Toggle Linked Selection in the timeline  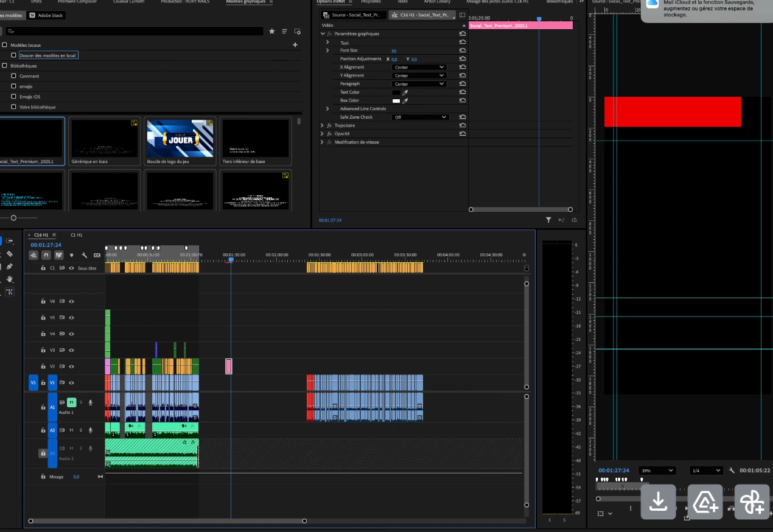click(59, 255)
